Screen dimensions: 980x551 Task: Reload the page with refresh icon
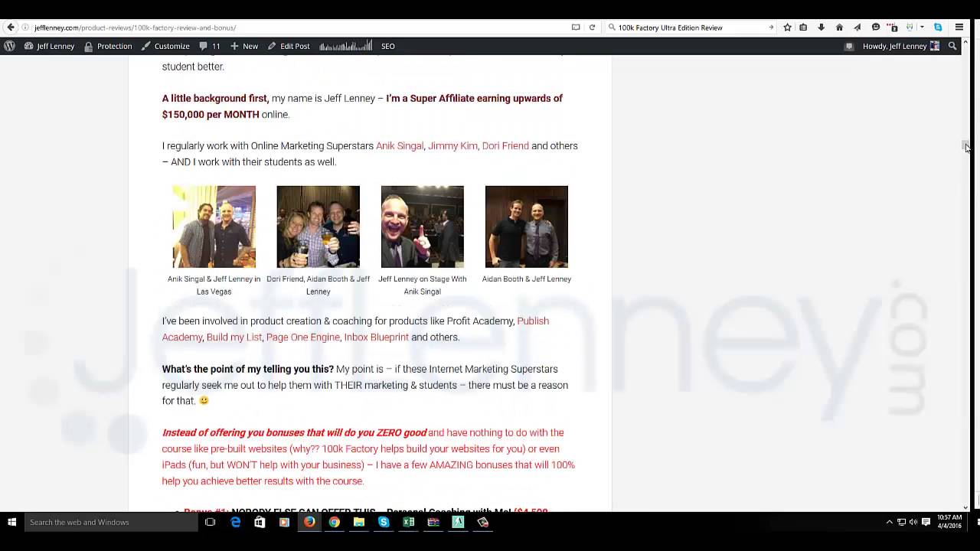click(x=592, y=28)
